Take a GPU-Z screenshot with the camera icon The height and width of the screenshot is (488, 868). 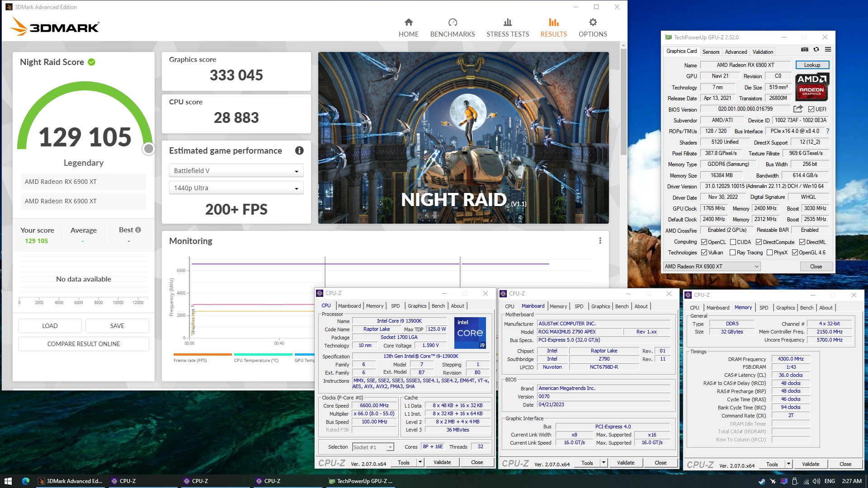coord(805,49)
